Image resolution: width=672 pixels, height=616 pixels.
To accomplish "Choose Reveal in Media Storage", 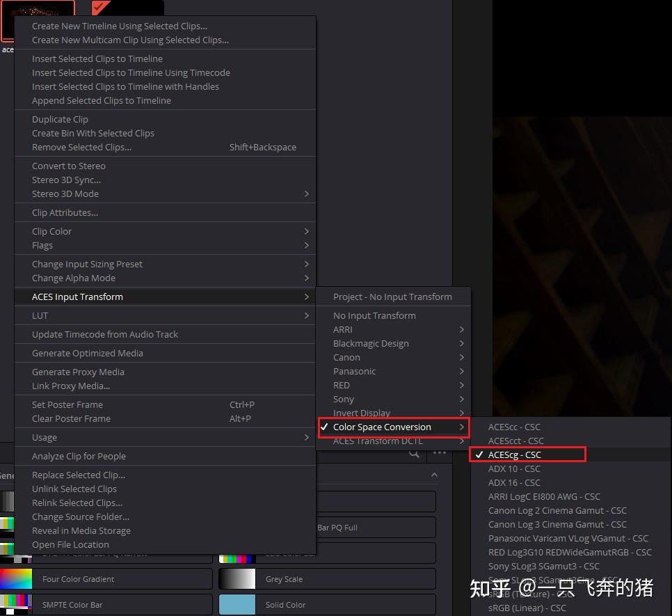I will click(x=80, y=530).
